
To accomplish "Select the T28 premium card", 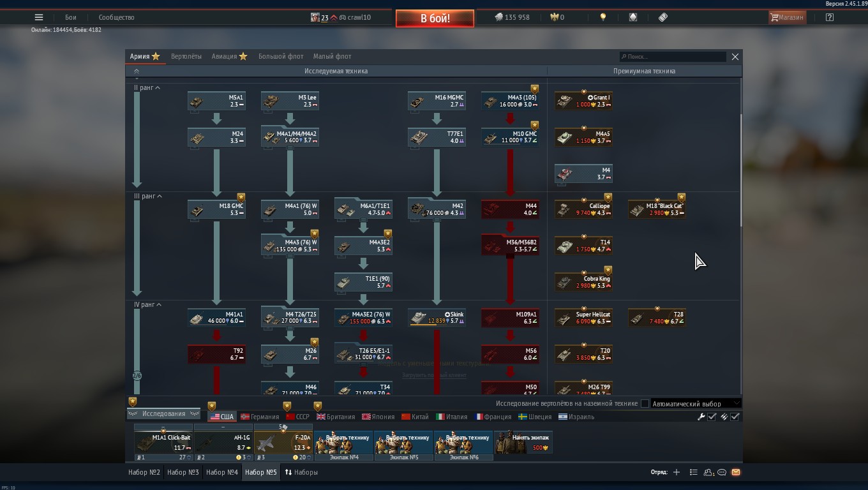I will coord(657,318).
